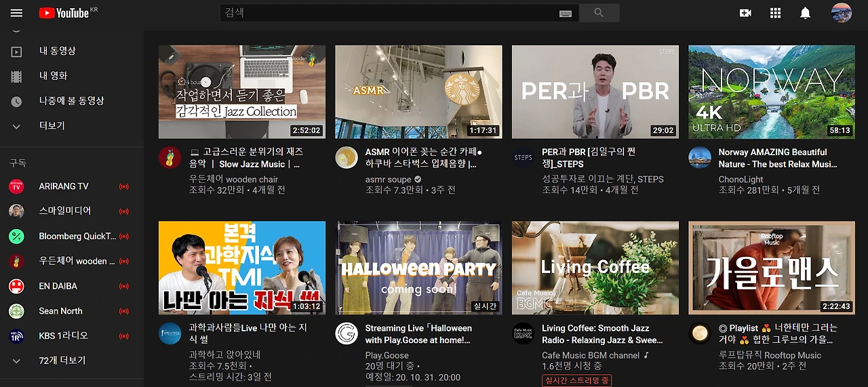868x387 pixels.
Task: Play the 나만 아는 지식 썰 thumbnail
Action: pos(242,268)
